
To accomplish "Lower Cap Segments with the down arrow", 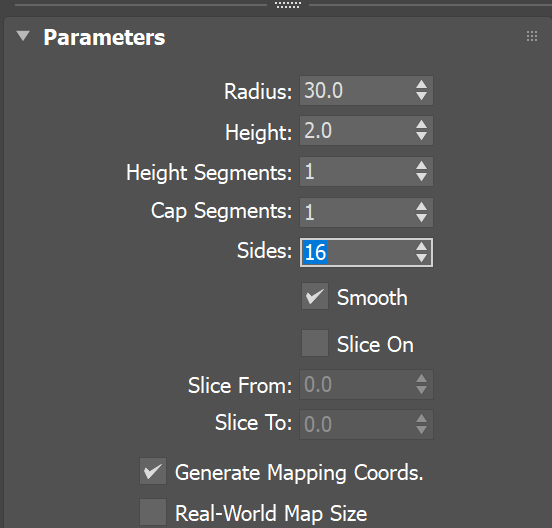I will click(x=421, y=218).
